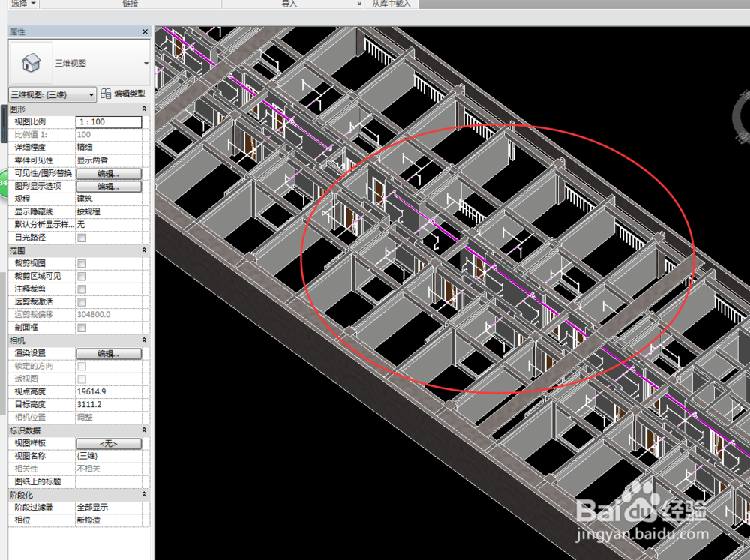Click the 规程 建筑 value
Viewport: 750px width, 560px height.
point(109,199)
